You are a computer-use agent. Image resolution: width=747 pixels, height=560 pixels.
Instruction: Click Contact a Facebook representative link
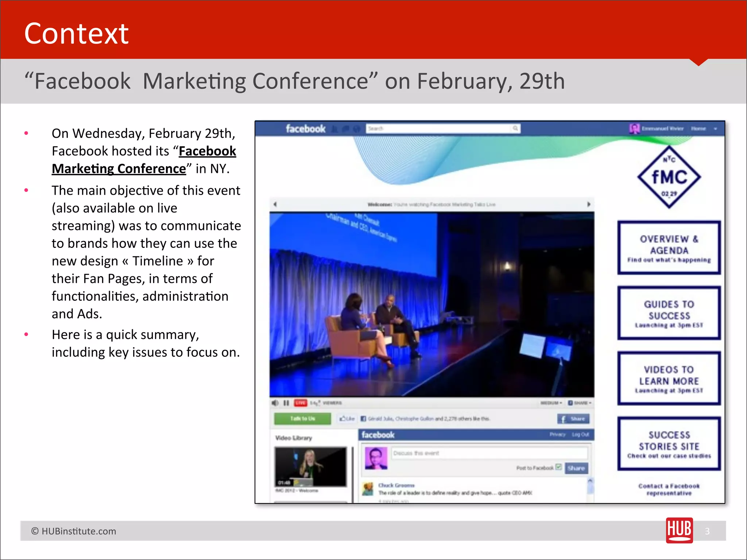(669, 489)
